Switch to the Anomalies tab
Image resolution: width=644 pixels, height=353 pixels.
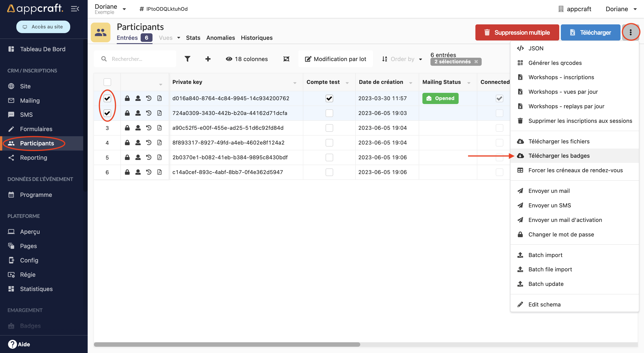(x=220, y=38)
